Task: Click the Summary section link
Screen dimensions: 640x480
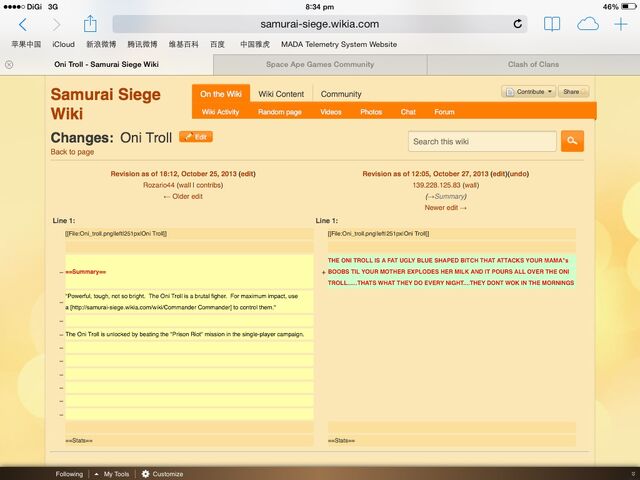Action: tap(446, 196)
